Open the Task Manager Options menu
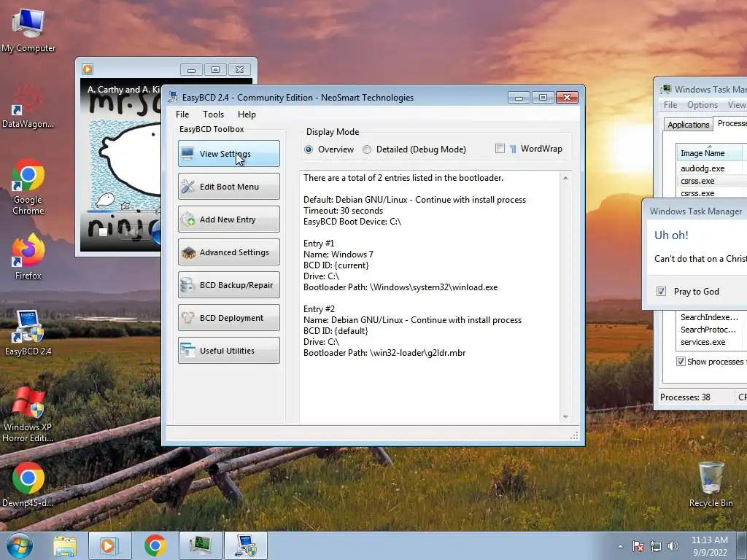The height and width of the screenshot is (560, 747). click(x=702, y=105)
